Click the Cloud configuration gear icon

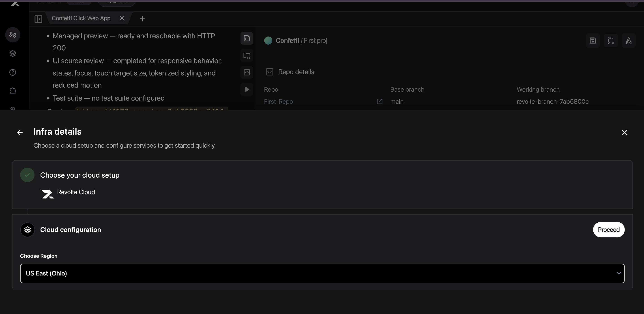tap(28, 230)
